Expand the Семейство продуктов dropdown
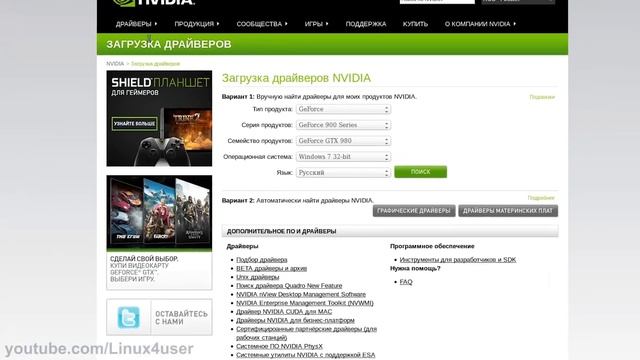This screenshot has width=640, height=360. pos(343,141)
